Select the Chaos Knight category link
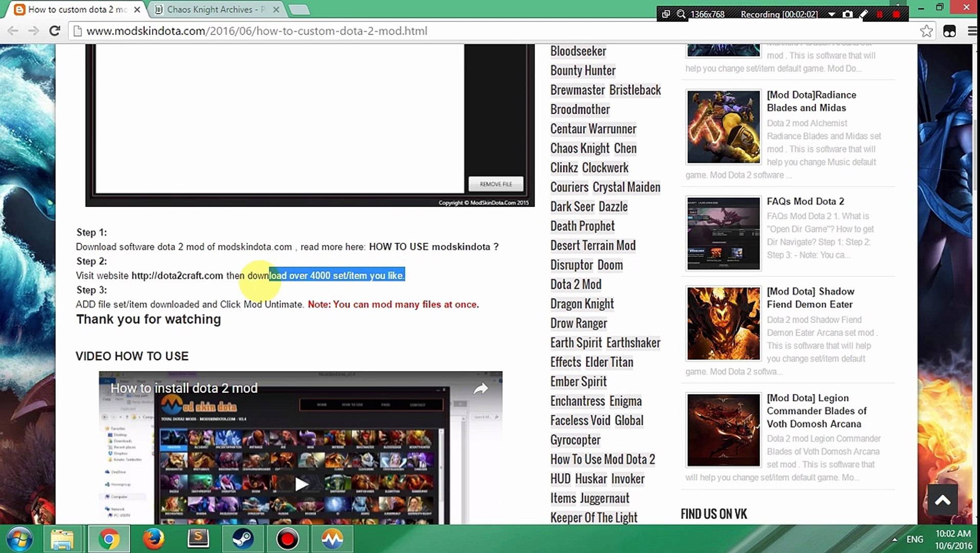The width and height of the screenshot is (980, 553). pyautogui.click(x=580, y=148)
